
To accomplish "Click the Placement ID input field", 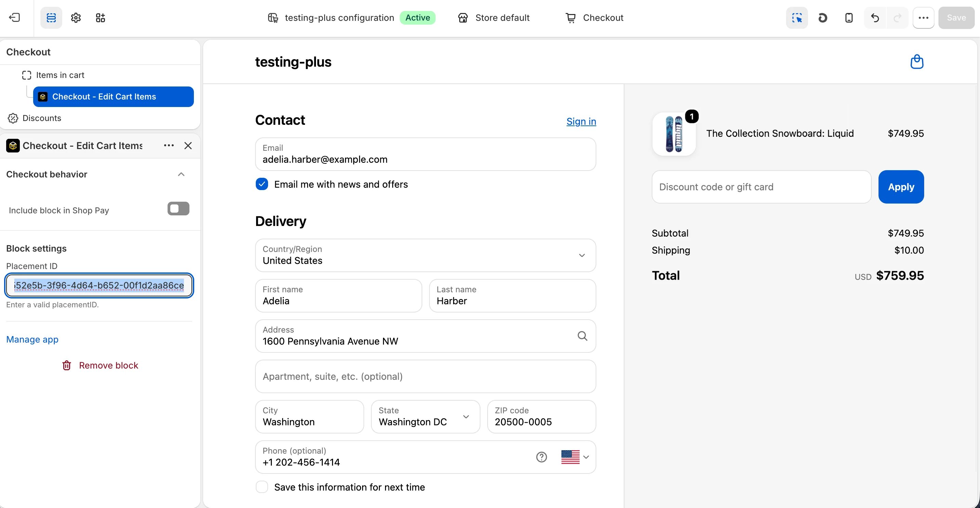I will [x=99, y=285].
